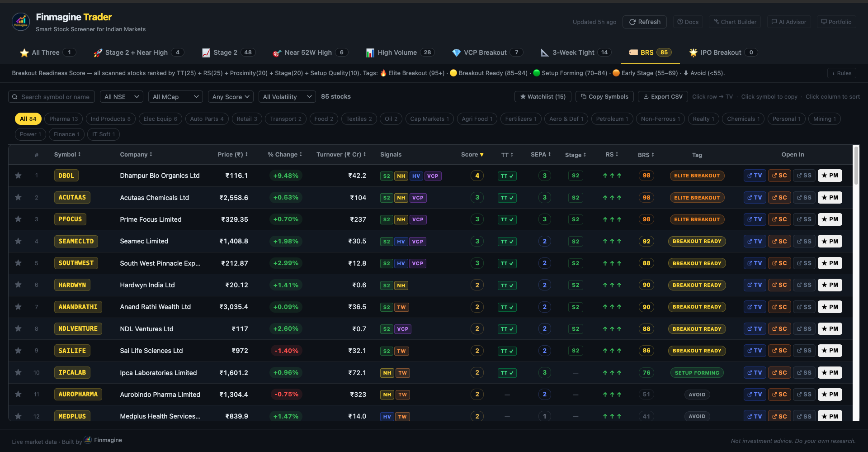Switch to the VCP Breakout tab
This screenshot has width=868, height=452.
coord(487,52)
